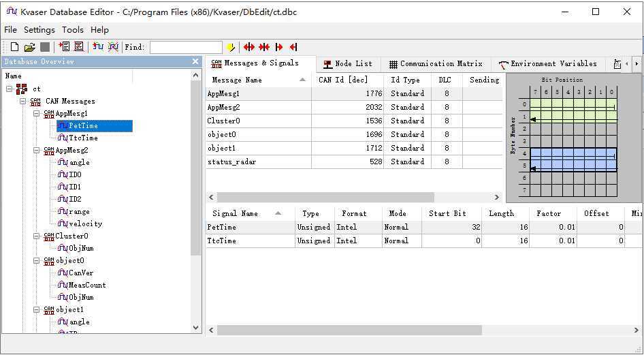Close the Database Overview panel
The height and width of the screenshot is (355, 644).
coord(195,62)
